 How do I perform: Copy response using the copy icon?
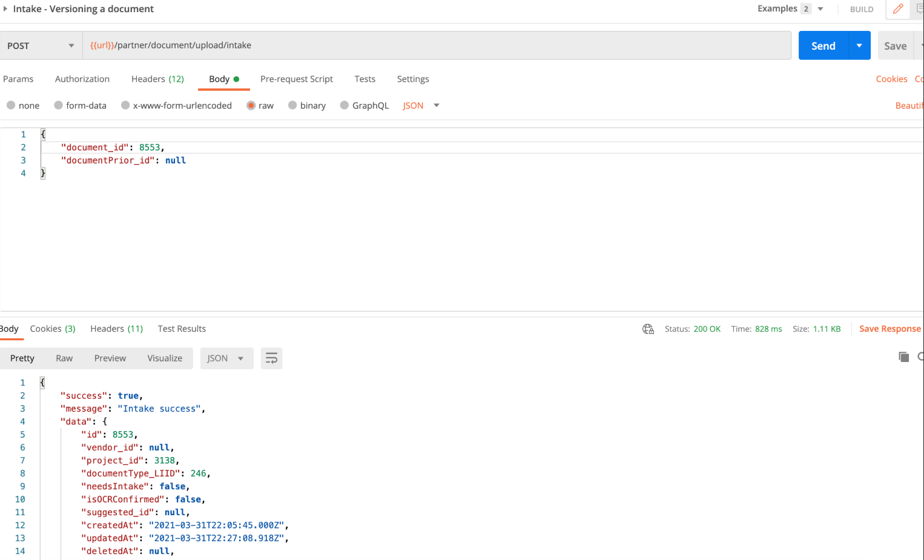pyautogui.click(x=903, y=357)
